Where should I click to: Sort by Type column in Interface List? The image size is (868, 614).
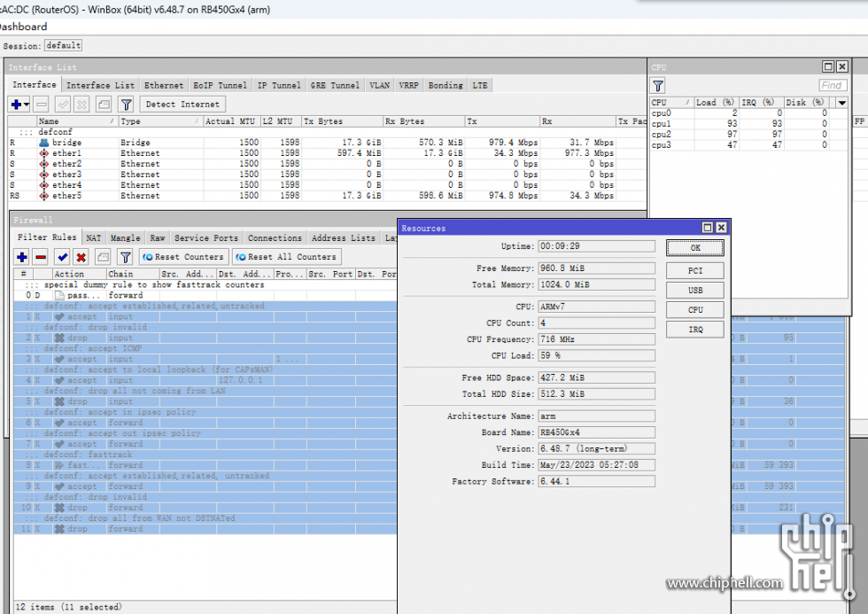(160, 121)
